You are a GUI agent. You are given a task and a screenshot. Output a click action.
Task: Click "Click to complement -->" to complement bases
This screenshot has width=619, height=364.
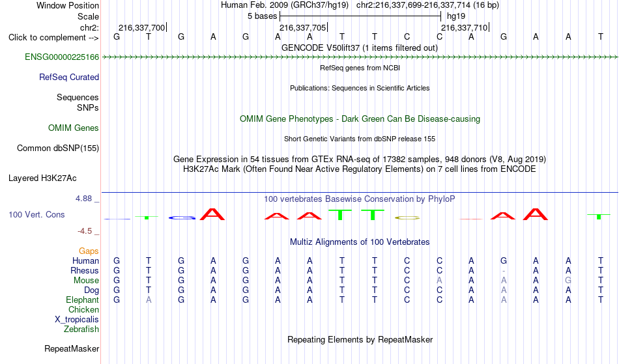click(53, 38)
